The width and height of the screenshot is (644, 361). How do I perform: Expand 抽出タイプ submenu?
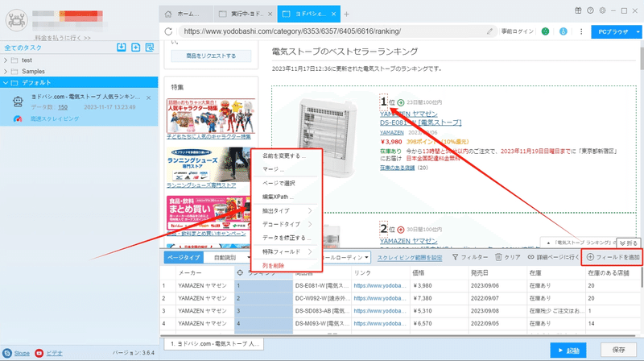[x=287, y=211]
